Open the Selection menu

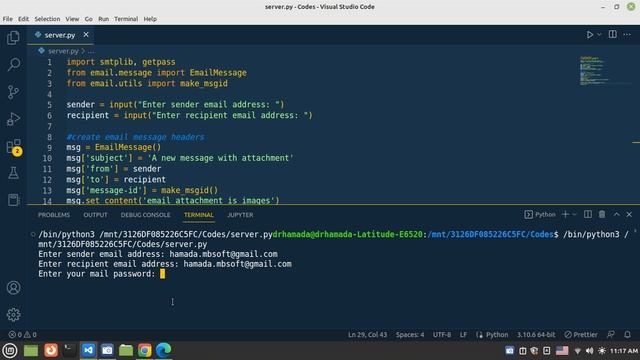[x=47, y=19]
